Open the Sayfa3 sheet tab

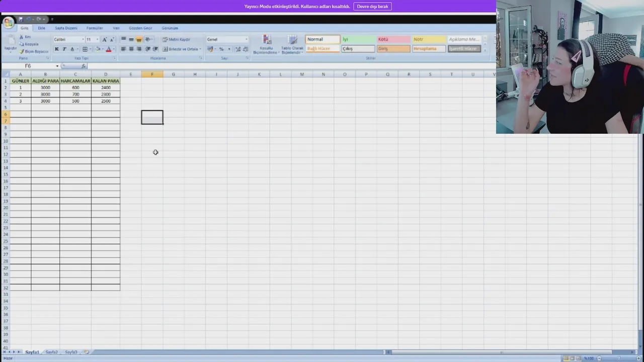[x=71, y=352]
